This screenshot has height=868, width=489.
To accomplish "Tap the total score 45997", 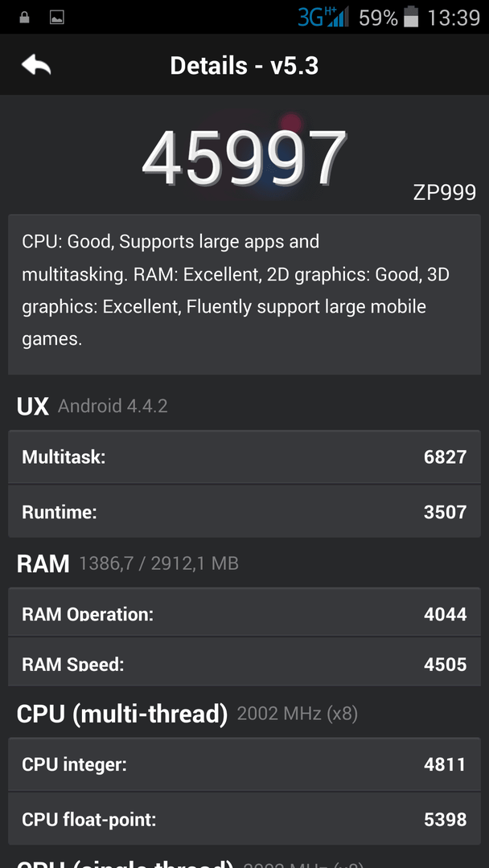I will [244, 158].
